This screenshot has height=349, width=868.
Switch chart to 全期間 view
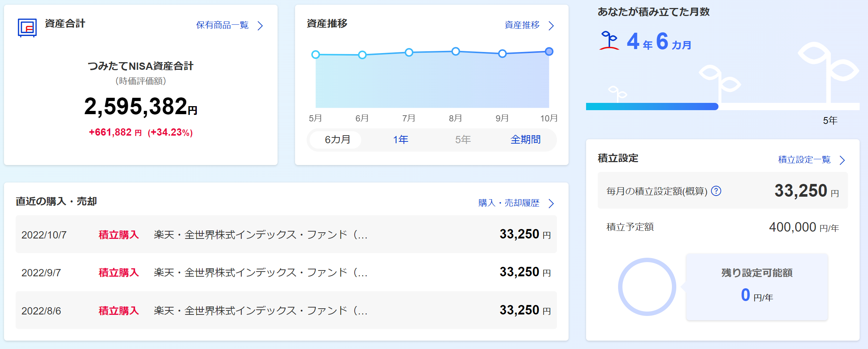point(525,140)
